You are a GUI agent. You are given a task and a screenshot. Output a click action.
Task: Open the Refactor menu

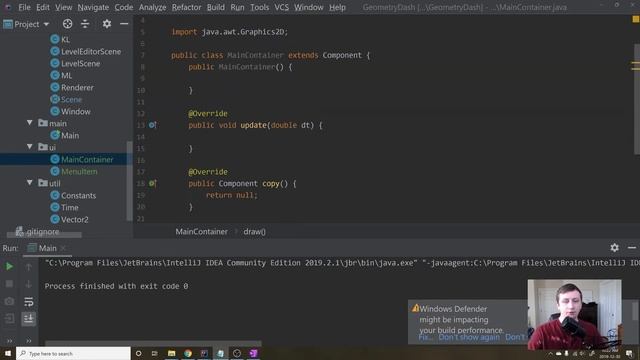(186, 7)
